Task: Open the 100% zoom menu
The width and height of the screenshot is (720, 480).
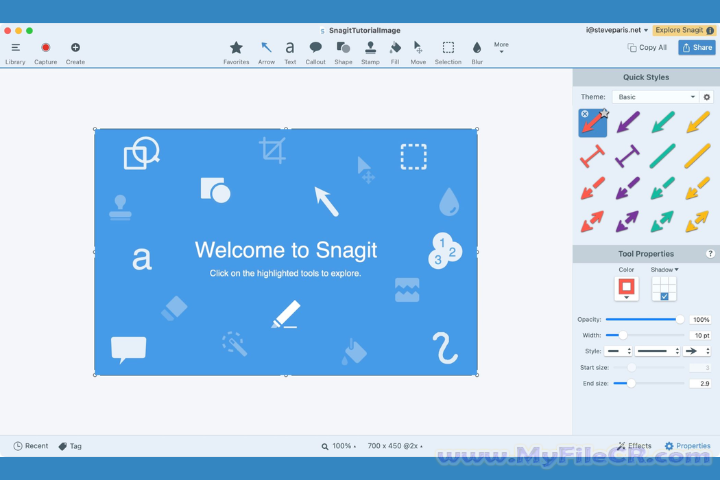Action: (339, 446)
